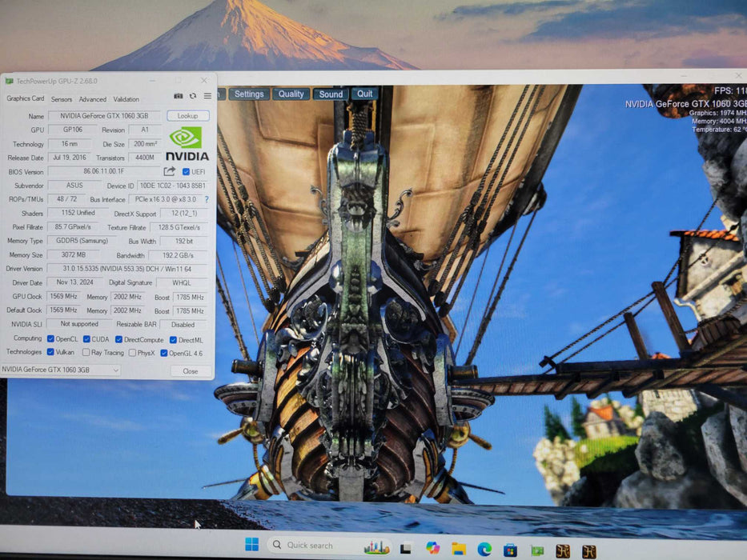Click Quit in the benchmark menu

coord(364,94)
